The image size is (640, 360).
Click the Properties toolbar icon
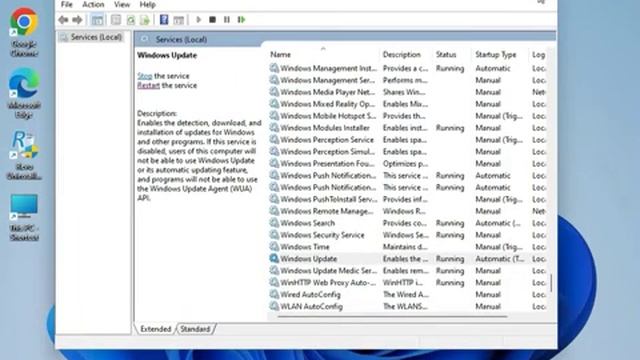click(x=116, y=20)
